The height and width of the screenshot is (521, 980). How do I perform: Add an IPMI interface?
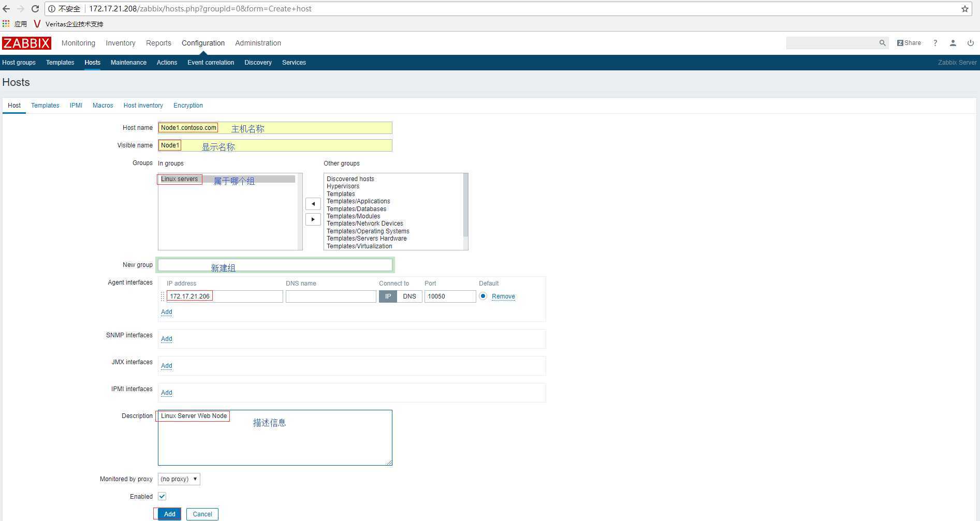[167, 393]
